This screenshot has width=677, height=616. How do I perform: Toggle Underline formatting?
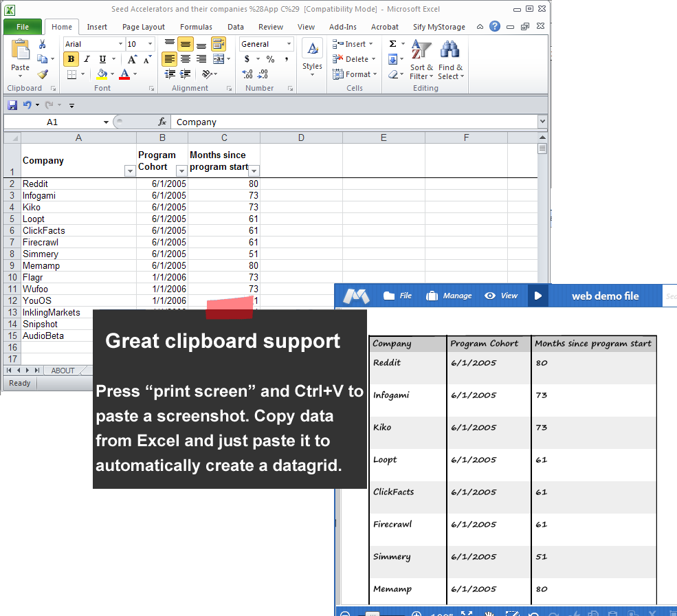tap(102, 59)
